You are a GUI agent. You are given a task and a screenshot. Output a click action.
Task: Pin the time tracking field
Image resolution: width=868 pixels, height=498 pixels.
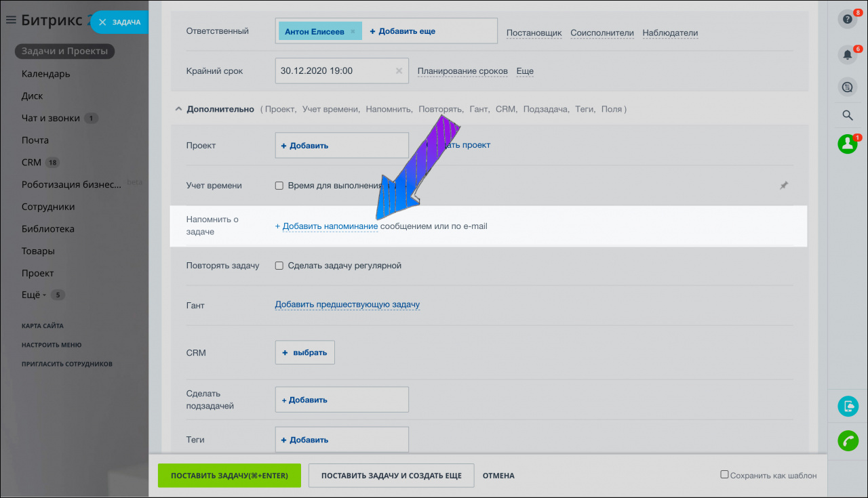pyautogui.click(x=784, y=185)
